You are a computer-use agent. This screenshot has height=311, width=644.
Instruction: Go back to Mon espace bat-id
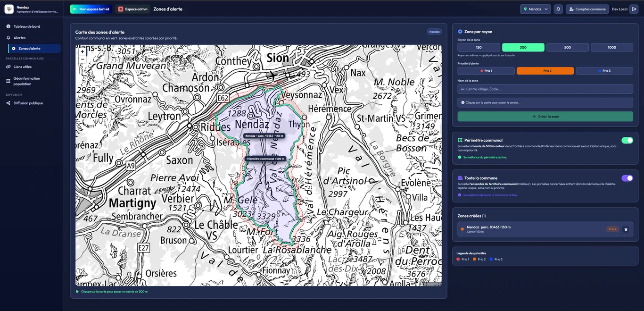[91, 9]
